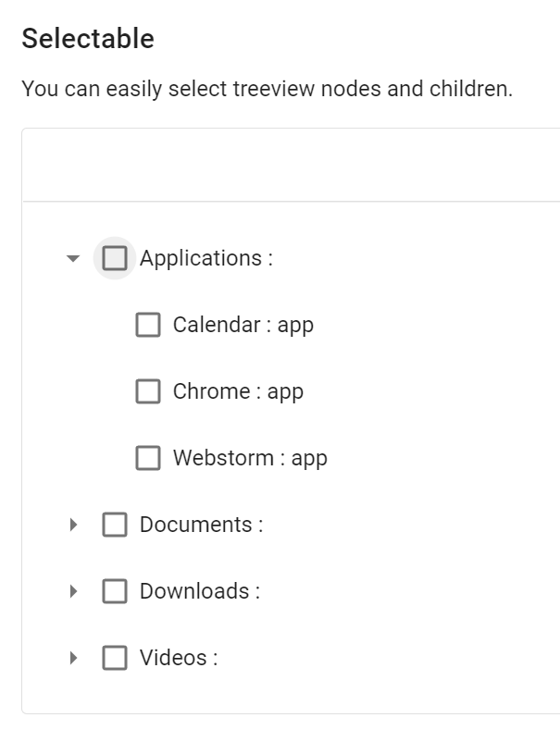Tick the Downloads checkbox
Image resolution: width=560 pixels, height=730 pixels.
[x=115, y=591]
